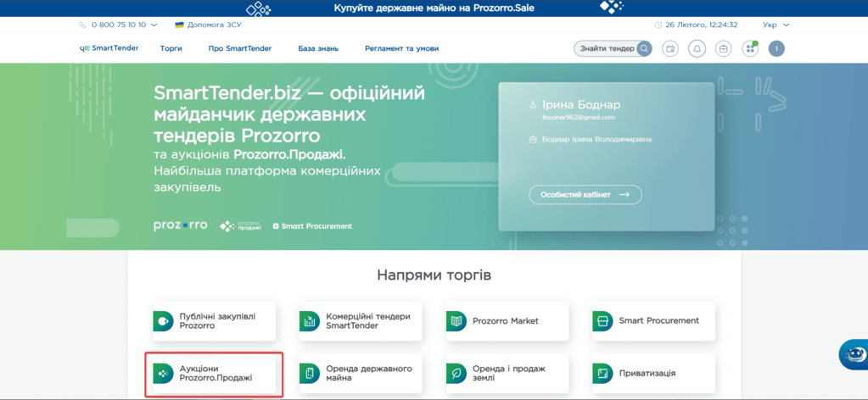Viewport: 868px width, 400px height.
Task: Click the Prozorro.Sale top banner
Action: (x=434, y=8)
